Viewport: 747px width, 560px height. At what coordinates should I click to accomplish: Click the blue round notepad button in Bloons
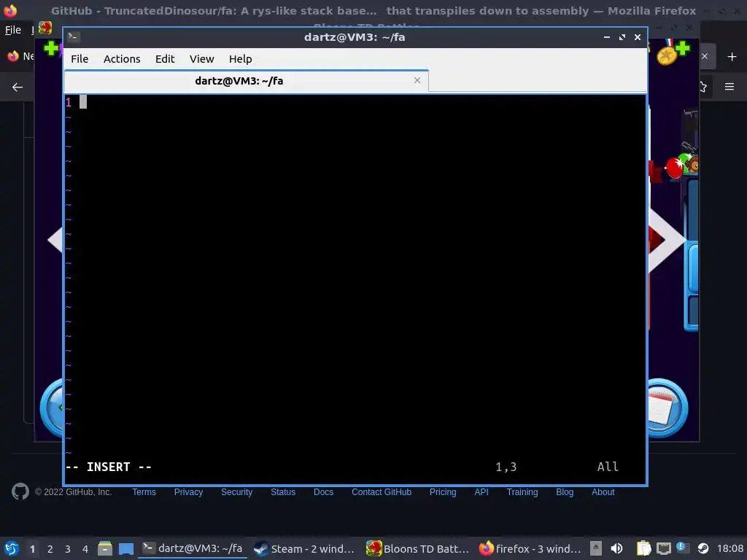click(667, 408)
